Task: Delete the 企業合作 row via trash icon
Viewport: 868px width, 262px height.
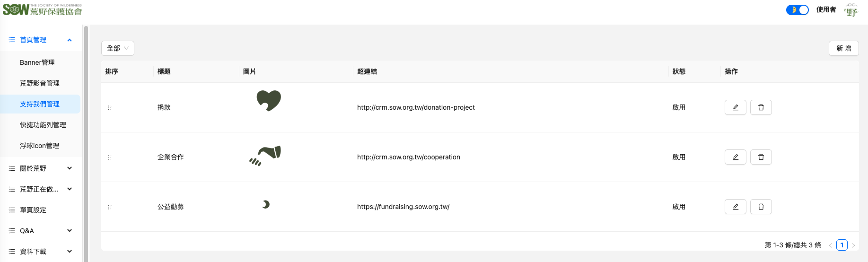Action: click(761, 157)
